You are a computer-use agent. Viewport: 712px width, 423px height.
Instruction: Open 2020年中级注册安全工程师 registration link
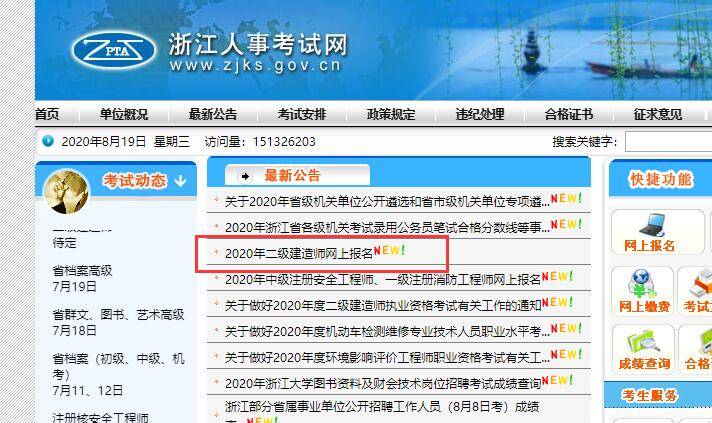383,279
